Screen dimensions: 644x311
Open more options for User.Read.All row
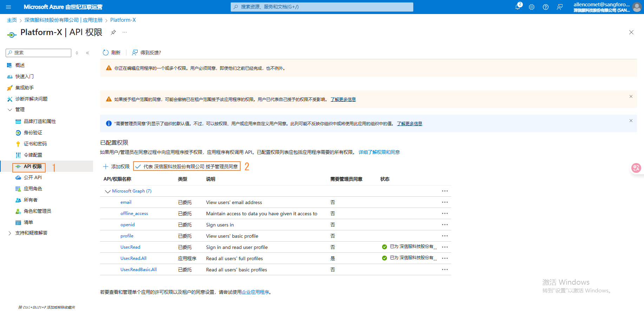coord(445,258)
